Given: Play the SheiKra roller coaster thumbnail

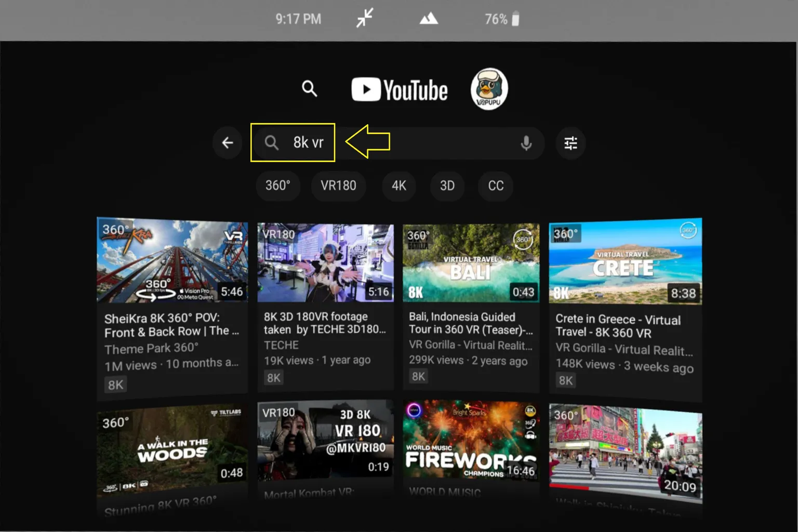Looking at the screenshot, I should coord(172,260).
